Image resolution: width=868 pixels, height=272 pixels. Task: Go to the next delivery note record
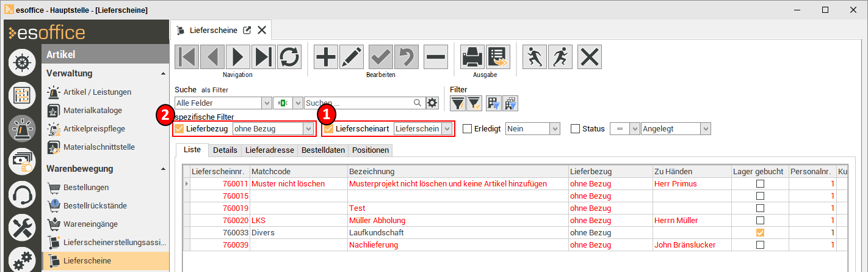[x=238, y=57]
